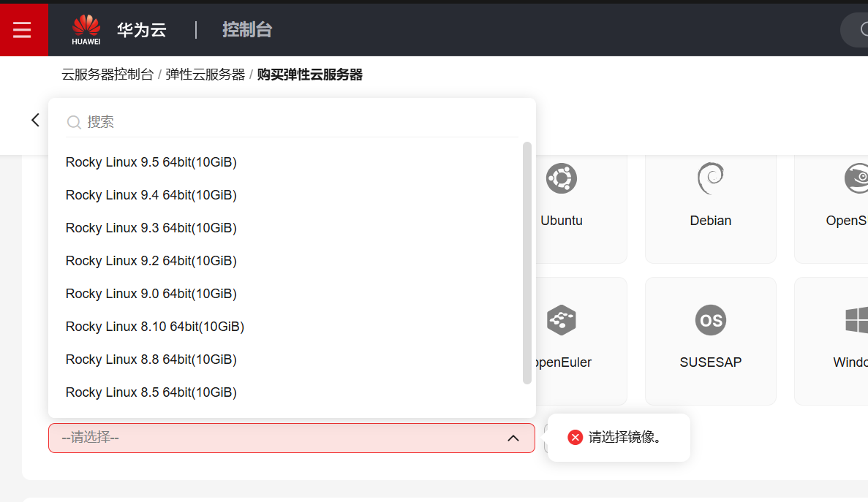The image size is (868, 502).
Task: Click the SUSESAP label
Action: coord(711,362)
